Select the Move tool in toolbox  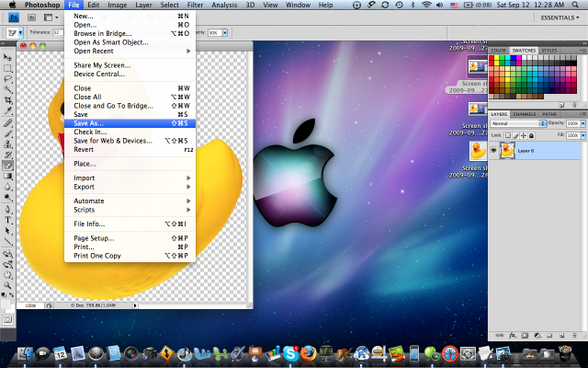(x=8, y=56)
